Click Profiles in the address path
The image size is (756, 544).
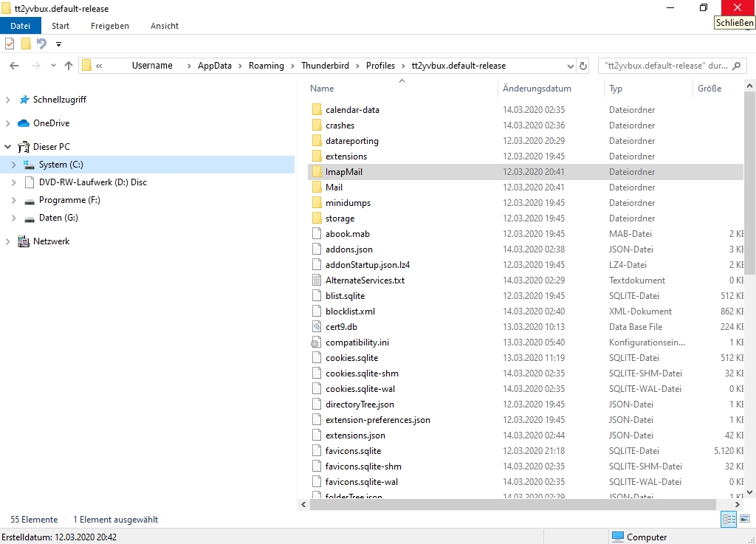380,66
